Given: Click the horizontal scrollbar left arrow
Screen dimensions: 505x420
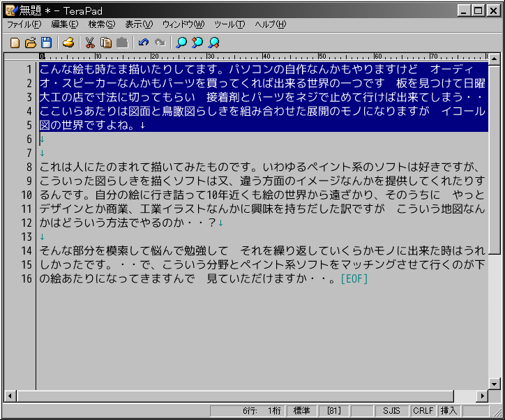Looking at the screenshot, I should tap(10, 396).
